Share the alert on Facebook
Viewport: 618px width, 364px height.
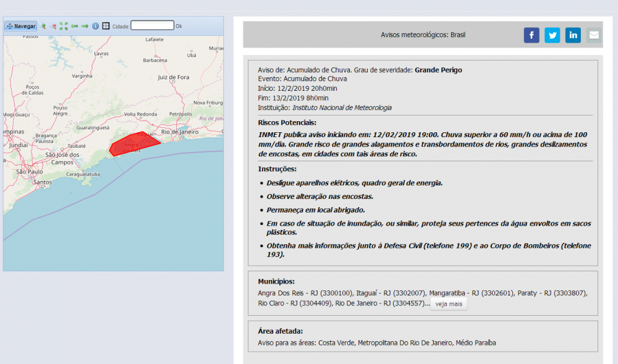click(x=531, y=35)
